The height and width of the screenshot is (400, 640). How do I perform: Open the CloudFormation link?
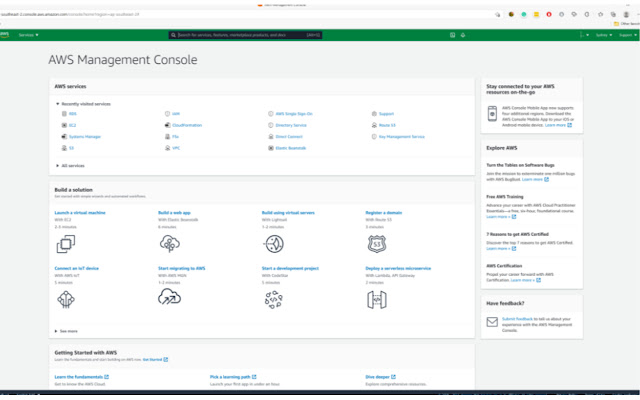point(187,125)
